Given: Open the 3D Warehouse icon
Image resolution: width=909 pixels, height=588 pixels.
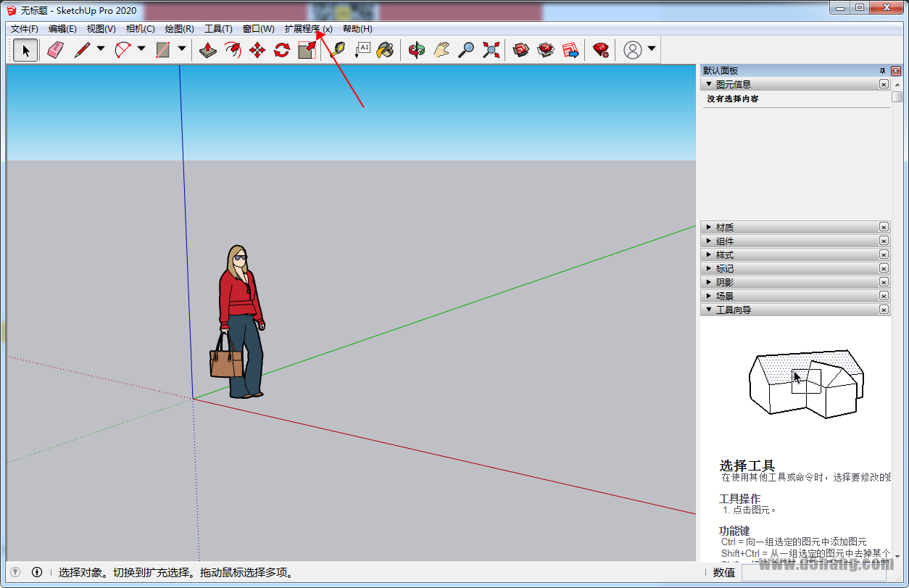Looking at the screenshot, I should click(x=520, y=49).
